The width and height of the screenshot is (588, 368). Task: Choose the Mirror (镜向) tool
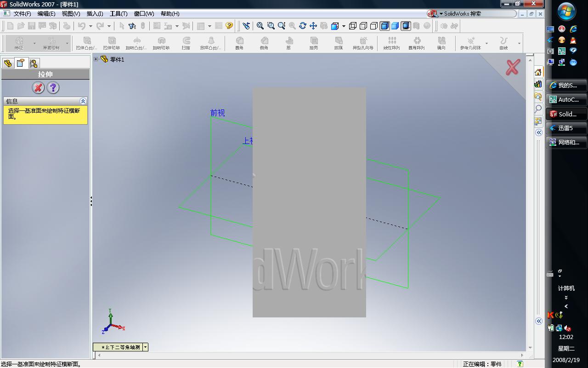[x=441, y=43]
